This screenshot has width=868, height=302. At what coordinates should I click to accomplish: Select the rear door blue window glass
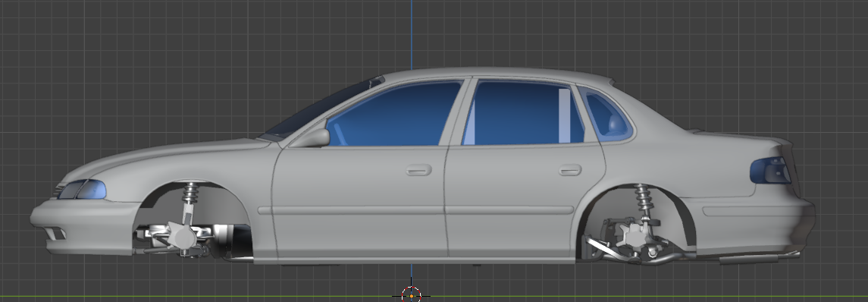point(523,112)
